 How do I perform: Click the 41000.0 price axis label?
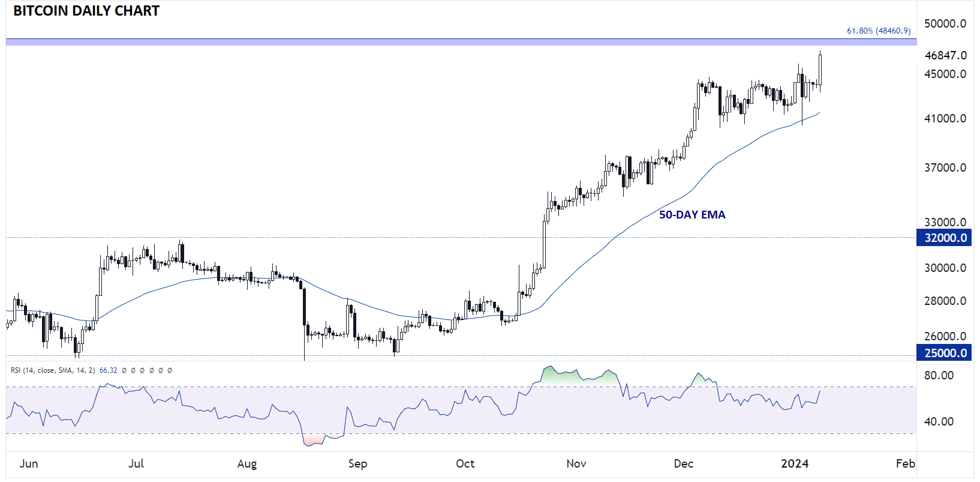(945, 118)
